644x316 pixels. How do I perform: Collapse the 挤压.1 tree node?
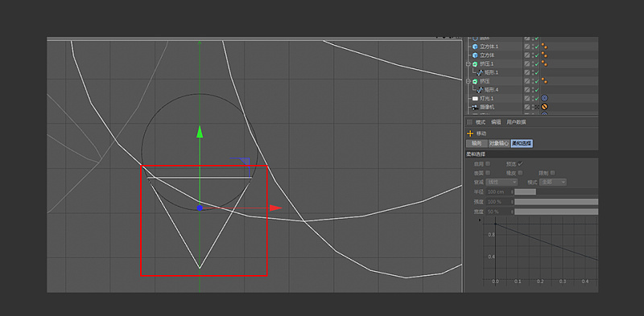(469, 64)
